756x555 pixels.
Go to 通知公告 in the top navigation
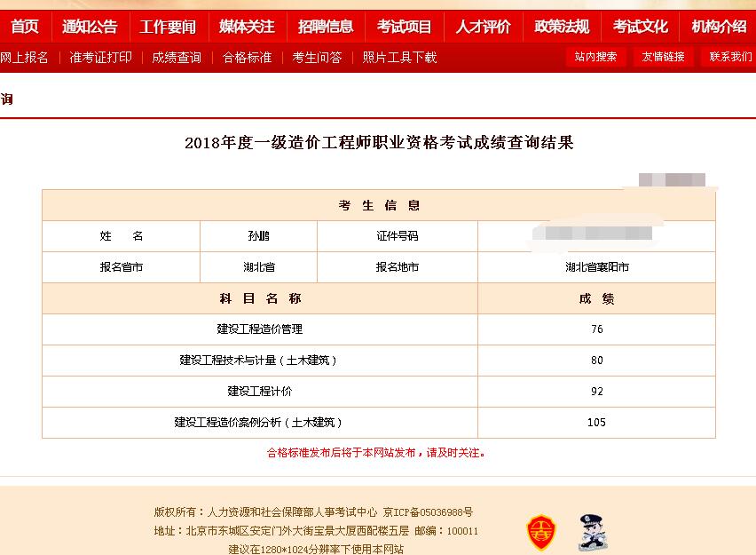coord(90,27)
